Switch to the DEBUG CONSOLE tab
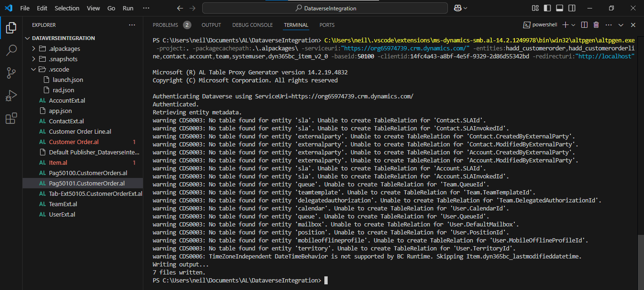The height and width of the screenshot is (290, 644). 252,25
